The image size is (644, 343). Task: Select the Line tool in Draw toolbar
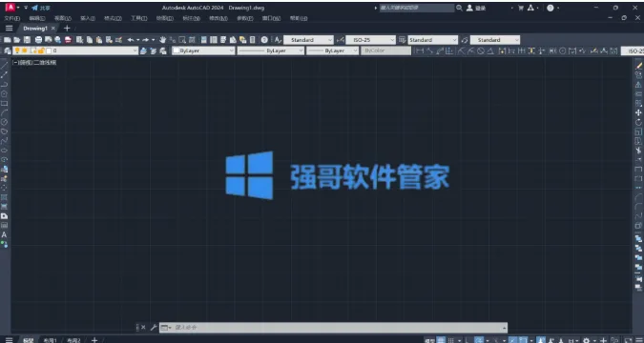(5, 65)
